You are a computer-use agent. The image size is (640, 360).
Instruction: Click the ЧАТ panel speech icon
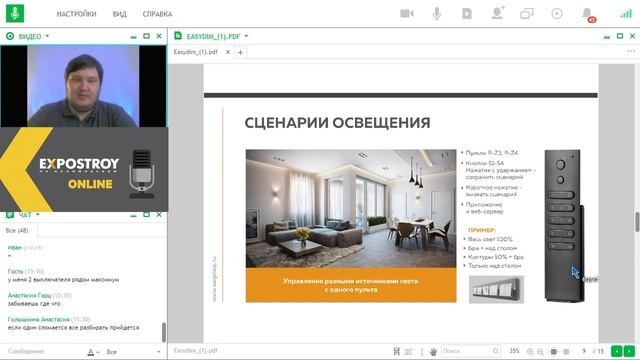10,215
